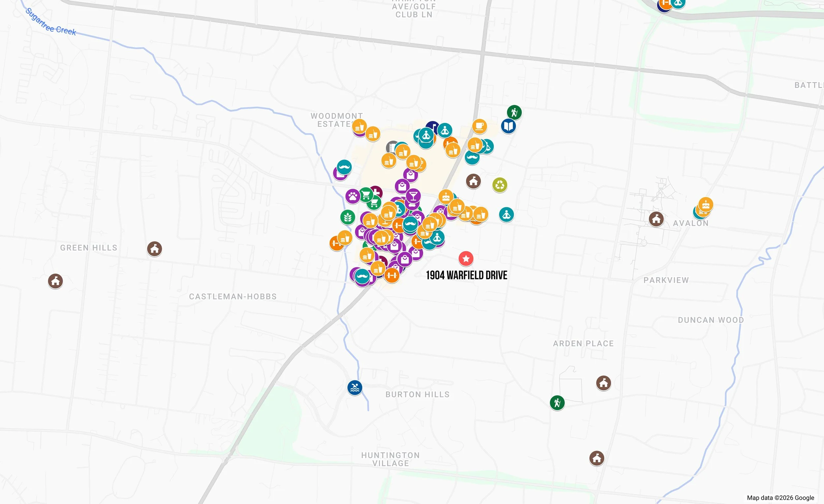Click the dark blue music note marker
The width and height of the screenshot is (824, 504).
(x=433, y=126)
